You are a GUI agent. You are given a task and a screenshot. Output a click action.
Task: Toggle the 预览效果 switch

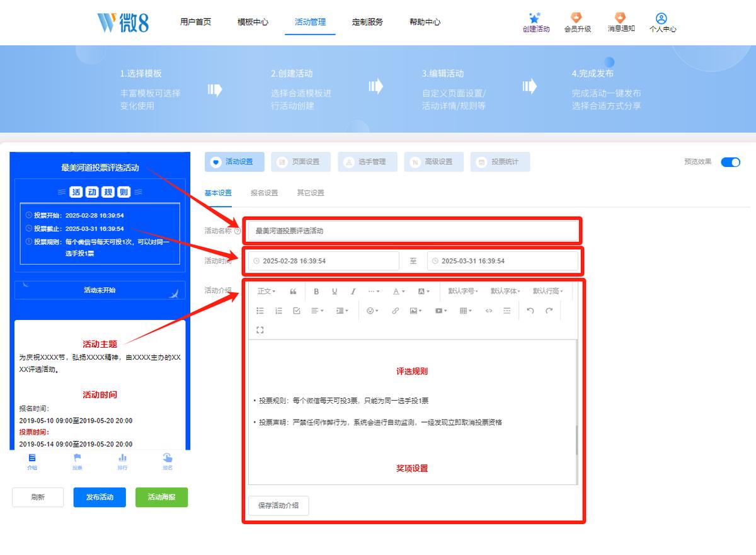731,162
